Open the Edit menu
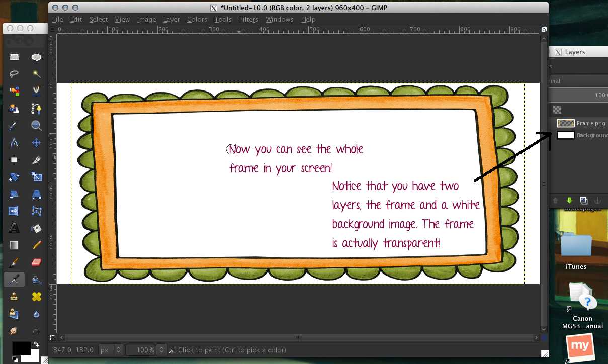The width and height of the screenshot is (608, 364). click(x=76, y=19)
